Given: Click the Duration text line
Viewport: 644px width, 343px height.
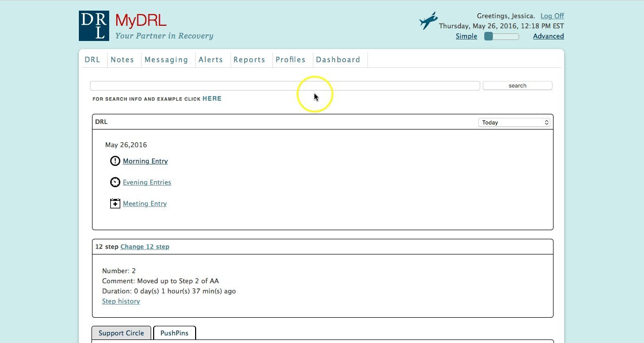Looking at the screenshot, I should click(x=169, y=291).
